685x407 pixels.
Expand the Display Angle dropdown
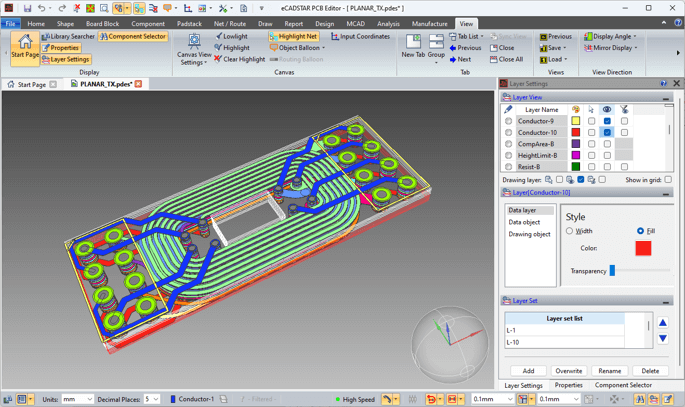coord(610,36)
